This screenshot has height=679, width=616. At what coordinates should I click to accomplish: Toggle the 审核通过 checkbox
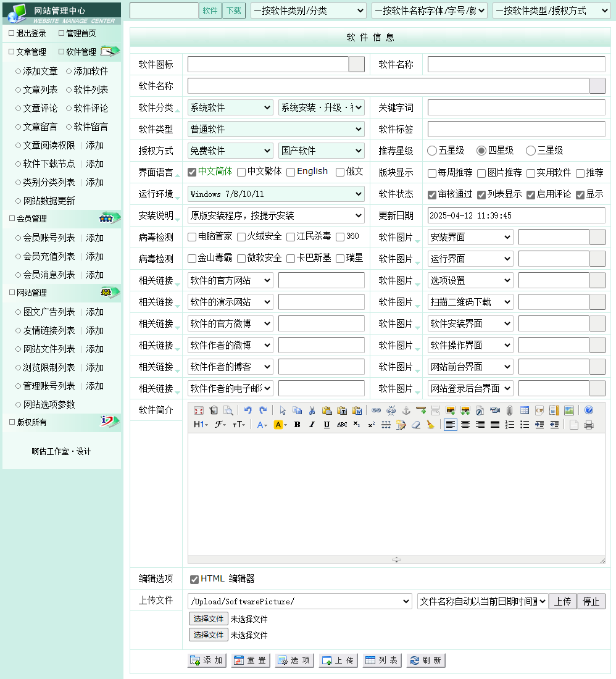(432, 195)
